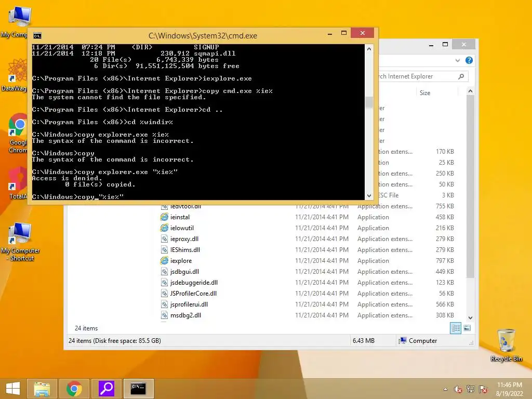The width and height of the screenshot is (532, 399).
Task: Click the cmd window scrollbar down arrow
Action: (x=369, y=195)
